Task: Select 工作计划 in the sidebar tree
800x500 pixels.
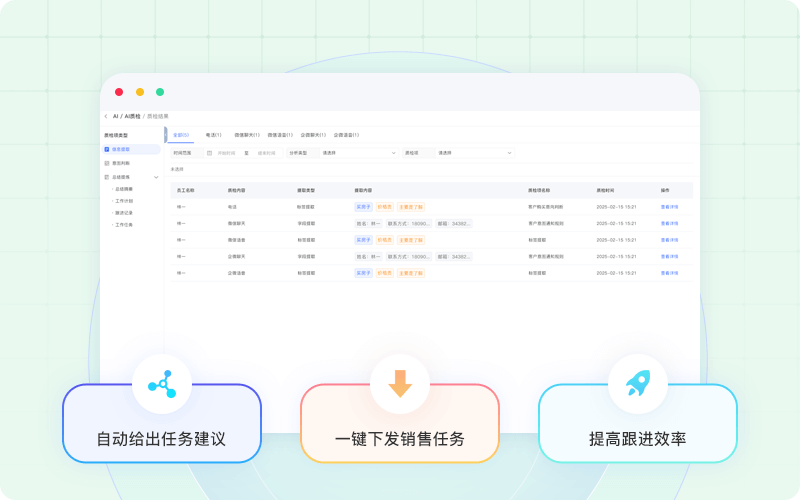Action: coord(124,201)
